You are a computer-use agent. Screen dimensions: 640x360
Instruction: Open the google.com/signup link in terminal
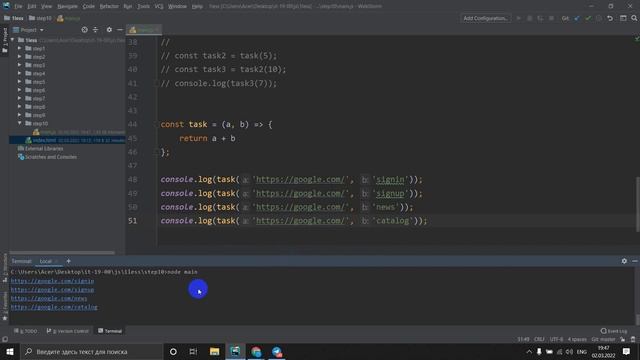52,290
